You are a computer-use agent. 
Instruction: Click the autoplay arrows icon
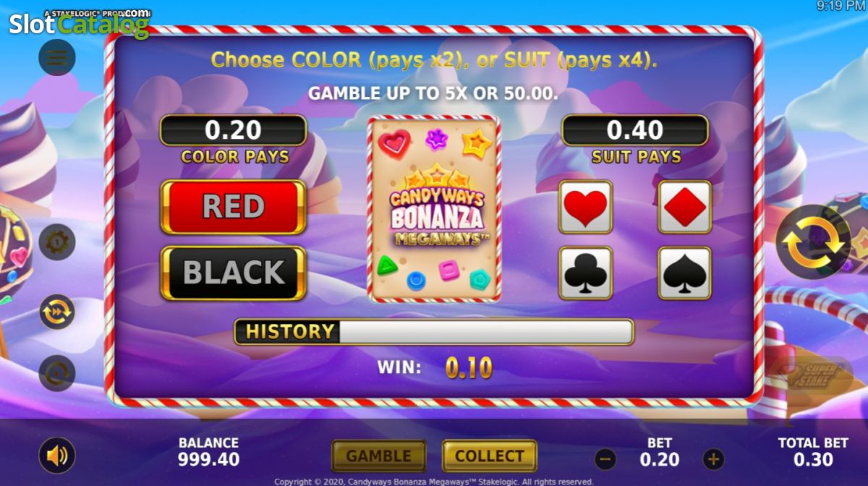pyautogui.click(x=57, y=312)
